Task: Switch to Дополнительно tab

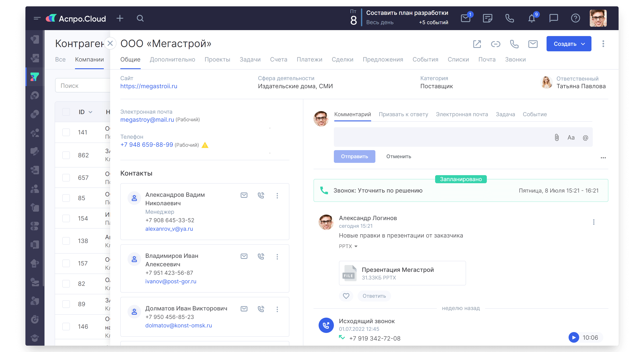Action: tap(172, 60)
